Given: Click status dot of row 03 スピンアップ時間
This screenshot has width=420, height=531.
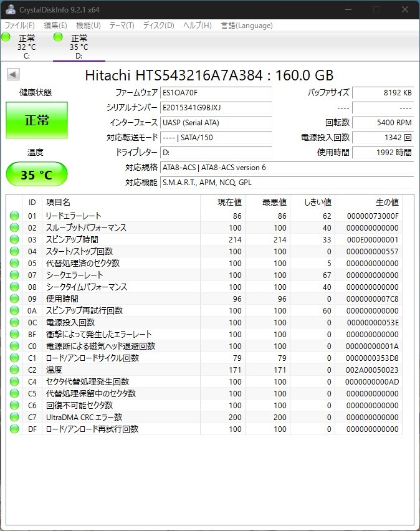Looking at the screenshot, I should pos(14,239).
